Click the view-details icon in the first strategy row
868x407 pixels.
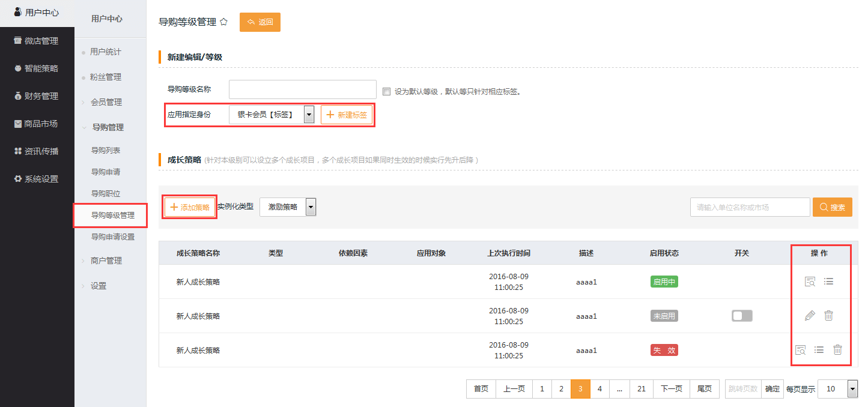pos(810,282)
